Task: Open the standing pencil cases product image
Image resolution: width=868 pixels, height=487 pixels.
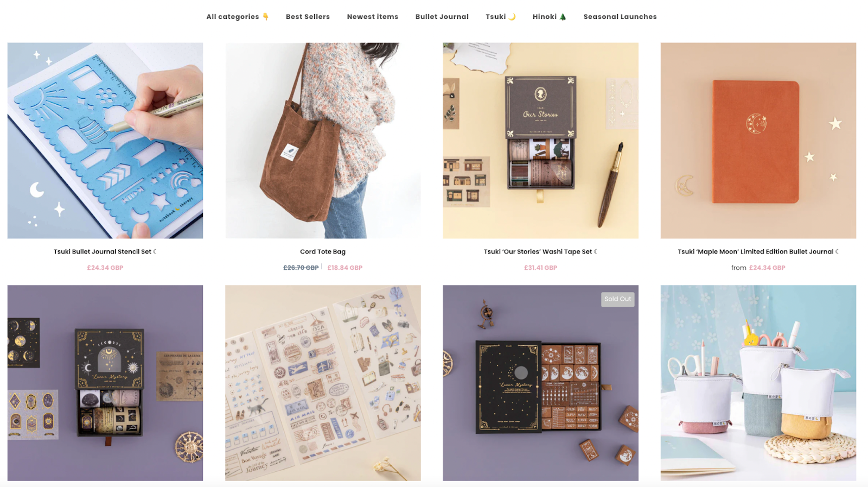Action: [x=758, y=383]
